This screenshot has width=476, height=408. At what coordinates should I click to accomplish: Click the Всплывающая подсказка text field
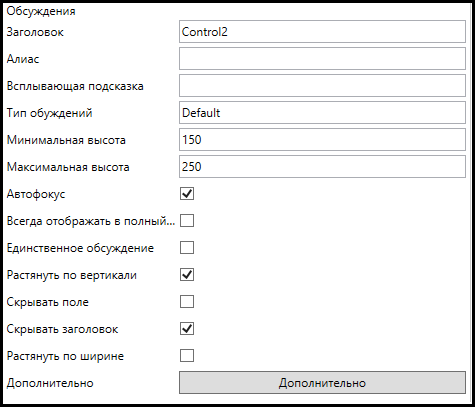click(x=322, y=86)
